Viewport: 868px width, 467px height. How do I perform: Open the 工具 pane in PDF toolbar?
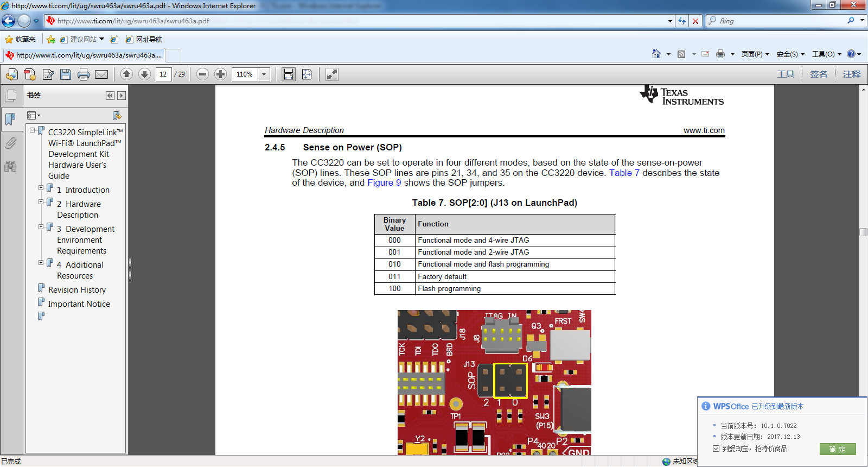[x=786, y=74]
